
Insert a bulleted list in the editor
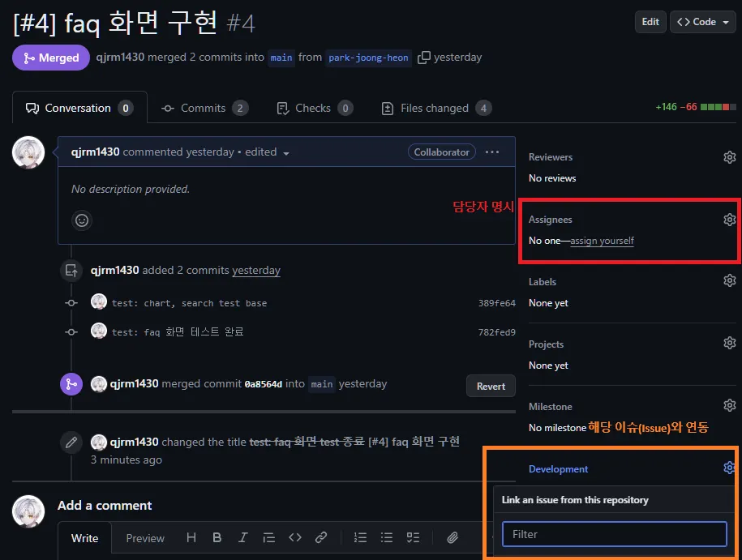point(387,537)
